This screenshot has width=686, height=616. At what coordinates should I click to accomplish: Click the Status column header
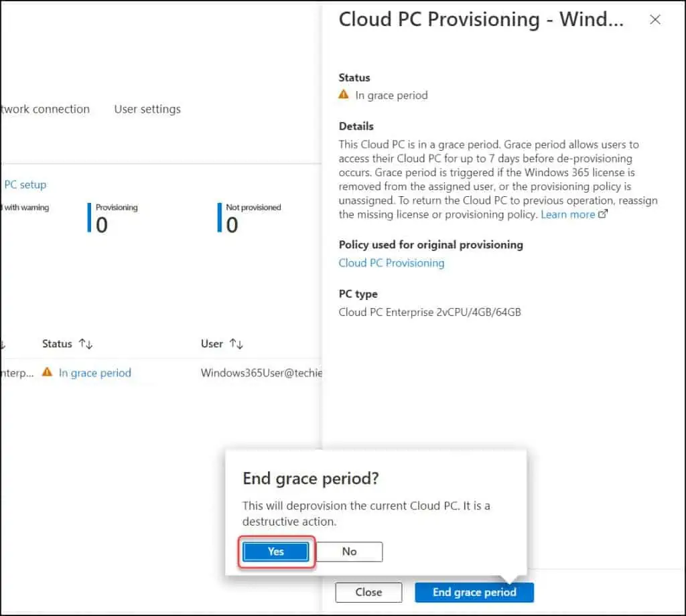click(57, 343)
